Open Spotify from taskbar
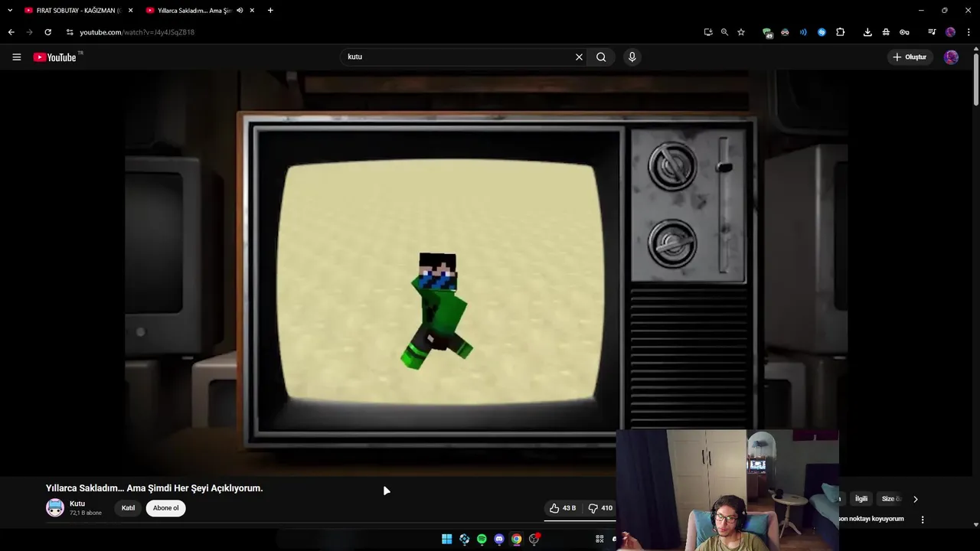The height and width of the screenshot is (551, 980). 482,539
